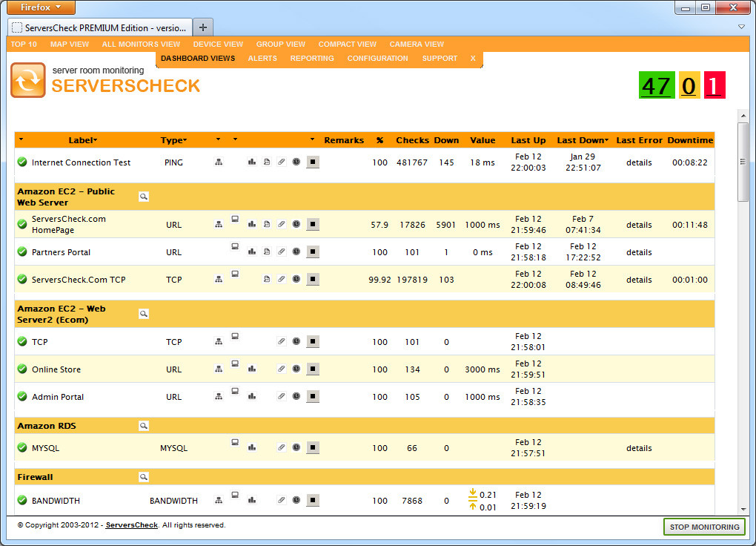Image resolution: width=756 pixels, height=546 pixels.
Task: Click computer icon in Partners Portal row
Action: 235,247
